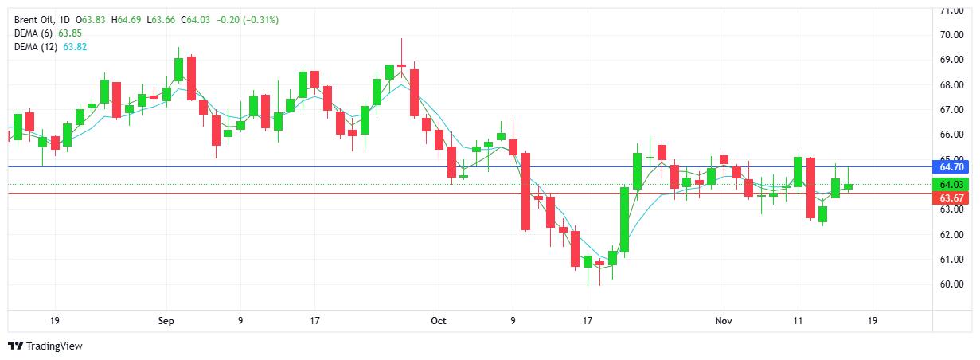Image resolution: width=980 pixels, height=360 pixels.
Task: Click the TradingView logo icon
Action: click(15, 346)
